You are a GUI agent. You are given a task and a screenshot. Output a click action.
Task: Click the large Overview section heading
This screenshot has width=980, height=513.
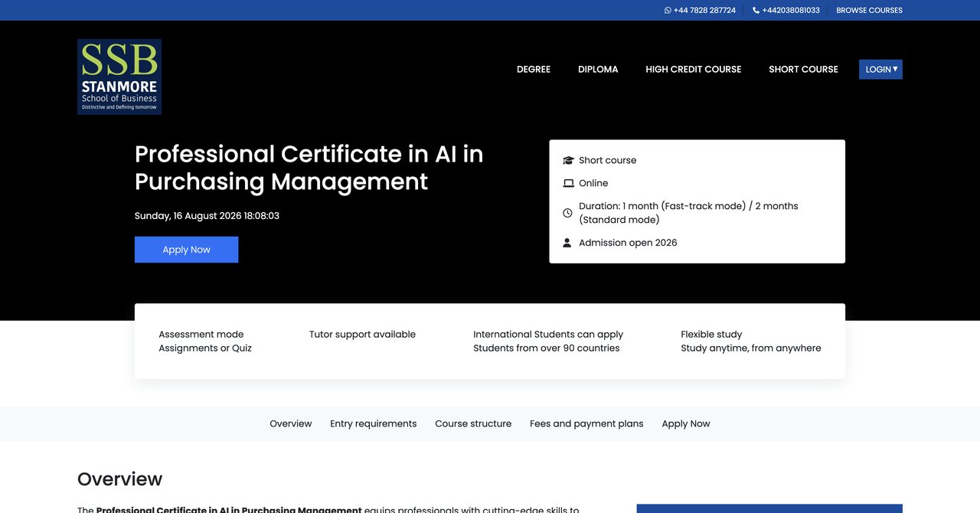coord(119,479)
